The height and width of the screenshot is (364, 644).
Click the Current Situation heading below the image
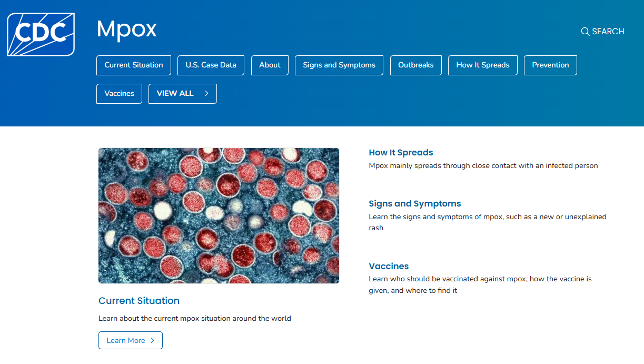[x=138, y=301]
